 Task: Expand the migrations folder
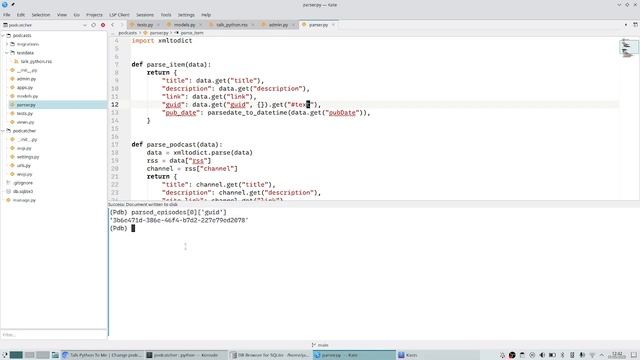point(7,44)
